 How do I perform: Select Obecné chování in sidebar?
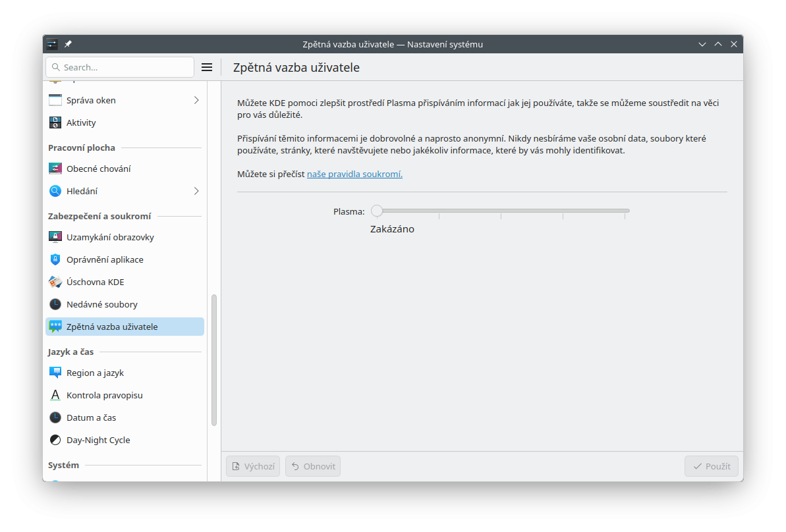pyautogui.click(x=99, y=169)
